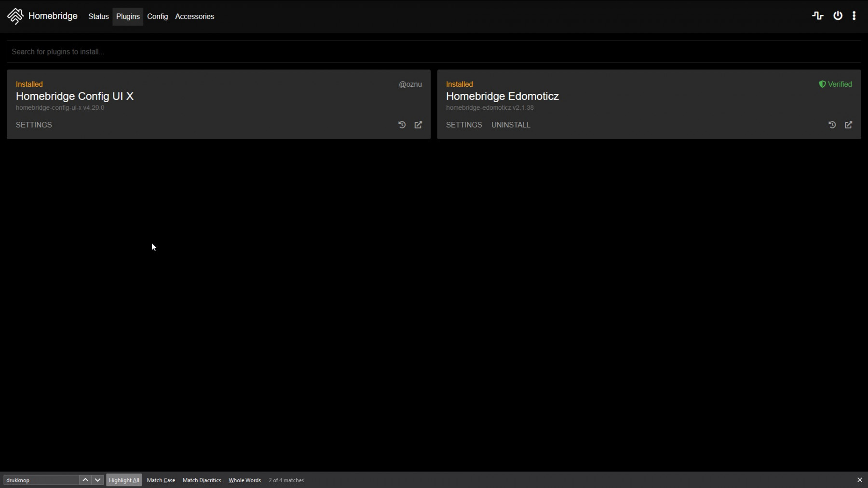The image size is (868, 488).
Task: Open the Accessories tab
Action: click(194, 16)
